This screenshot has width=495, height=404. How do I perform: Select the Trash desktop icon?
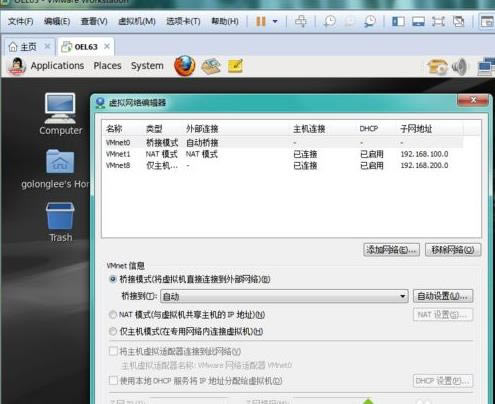(x=60, y=222)
